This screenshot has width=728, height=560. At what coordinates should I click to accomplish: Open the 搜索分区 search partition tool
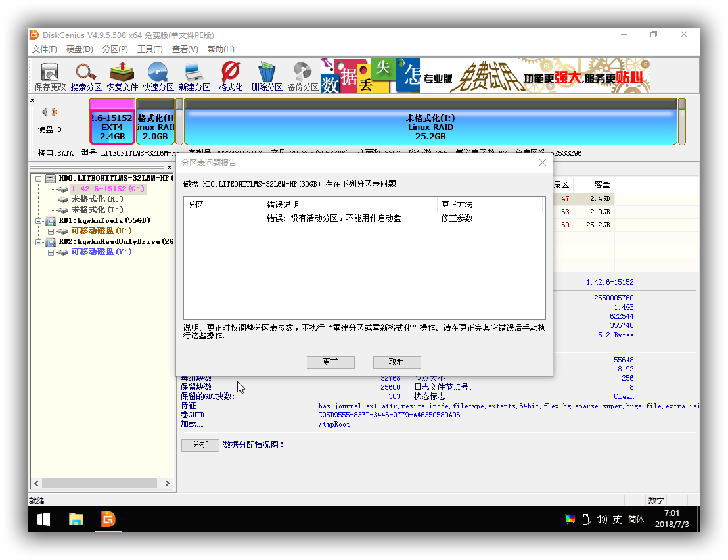[x=86, y=77]
